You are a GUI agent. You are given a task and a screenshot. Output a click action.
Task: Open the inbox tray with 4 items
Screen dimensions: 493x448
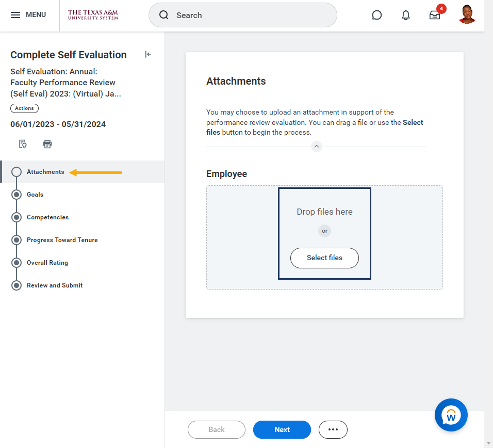(435, 15)
